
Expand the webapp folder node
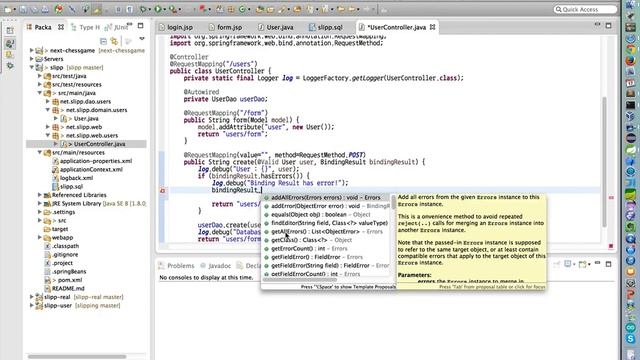coord(40,237)
